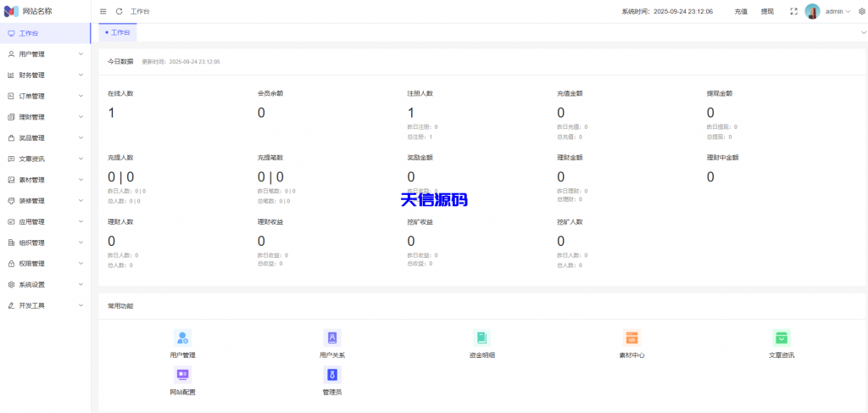Open the 用户关系 shortcut icon
Screen dimensions: 868x413
[332, 338]
